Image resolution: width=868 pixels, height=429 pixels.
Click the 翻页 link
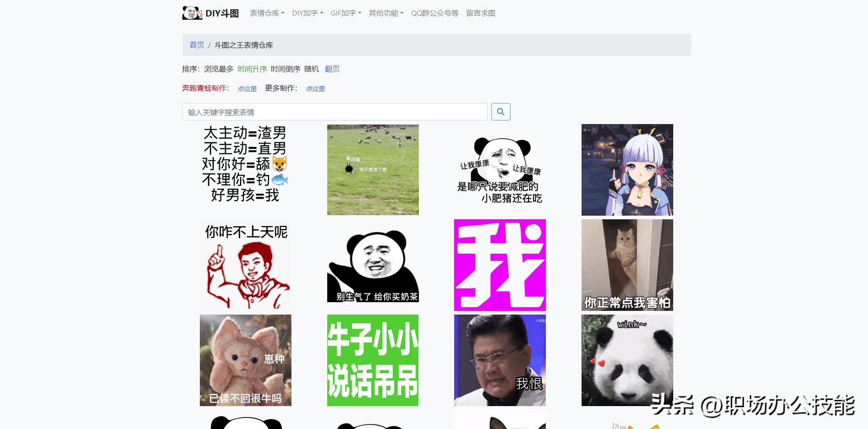coord(331,69)
